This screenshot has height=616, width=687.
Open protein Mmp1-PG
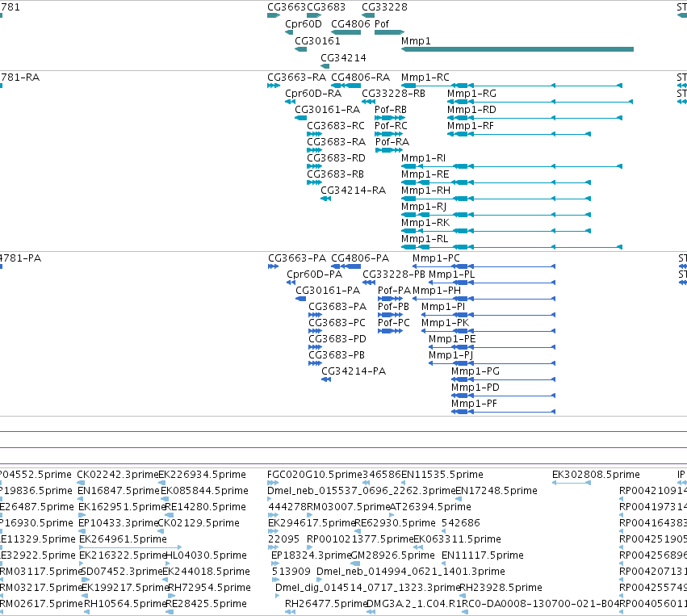(x=475, y=371)
